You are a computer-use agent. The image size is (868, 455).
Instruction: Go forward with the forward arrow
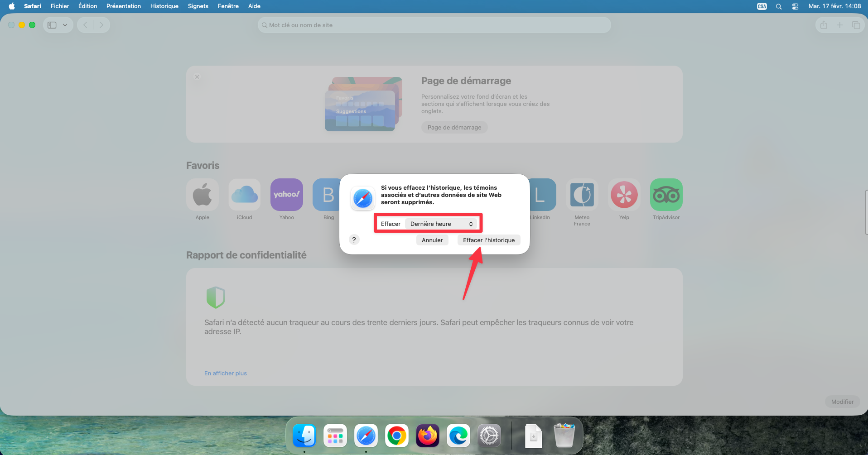coord(101,25)
